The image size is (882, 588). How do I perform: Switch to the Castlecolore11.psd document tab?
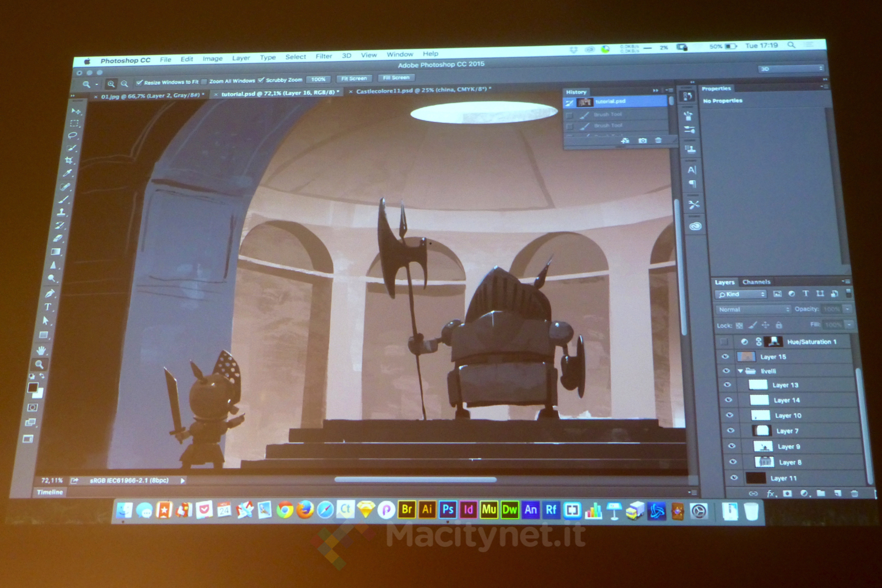point(423,90)
